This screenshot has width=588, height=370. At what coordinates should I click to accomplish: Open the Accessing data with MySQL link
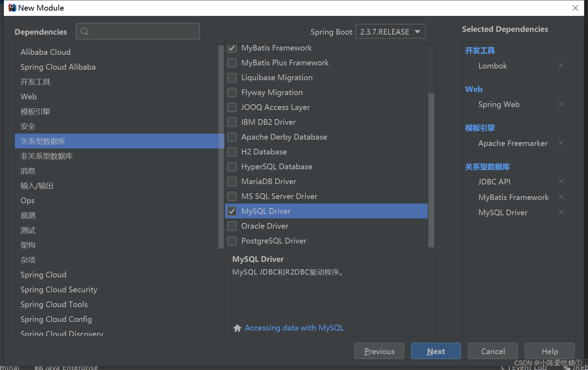[x=294, y=328]
